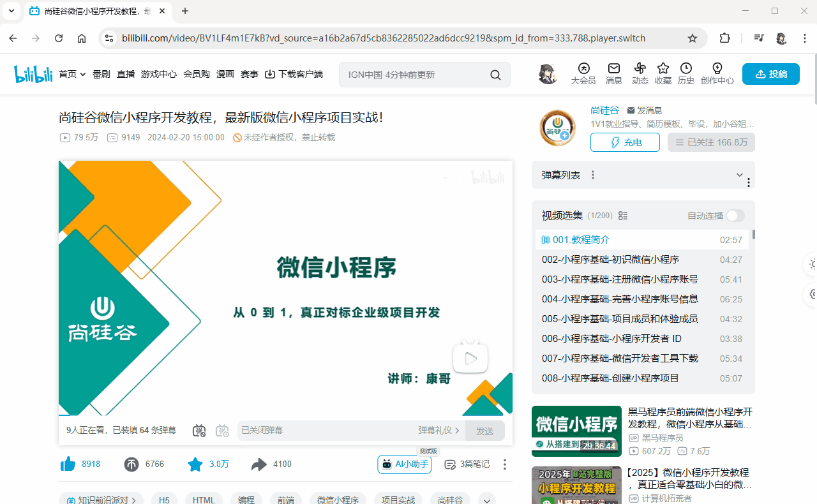Click the 投稿 upload button

[x=771, y=74]
